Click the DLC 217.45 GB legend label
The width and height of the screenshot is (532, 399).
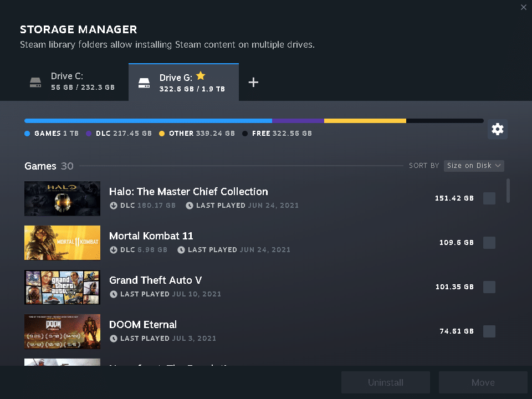coord(124,134)
